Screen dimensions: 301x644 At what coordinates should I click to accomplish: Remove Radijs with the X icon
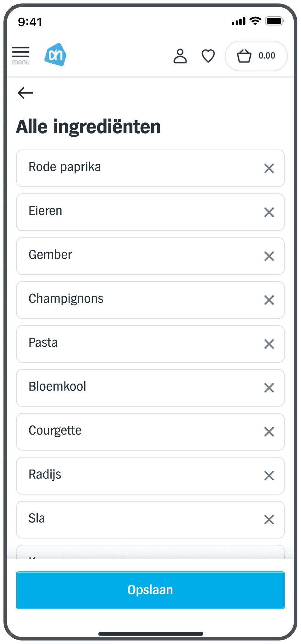click(269, 476)
